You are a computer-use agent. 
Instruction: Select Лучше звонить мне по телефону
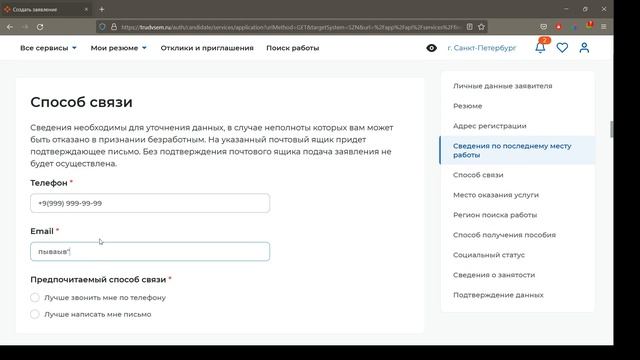pos(98,298)
